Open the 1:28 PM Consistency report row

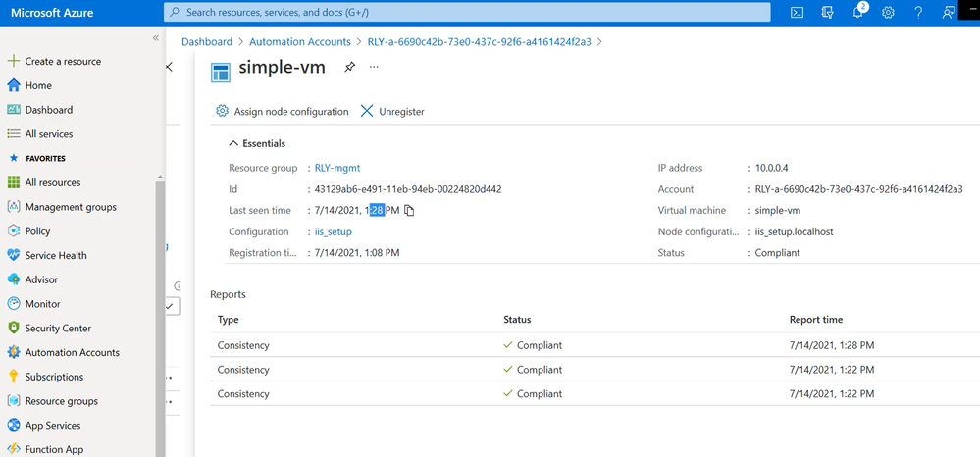593,345
